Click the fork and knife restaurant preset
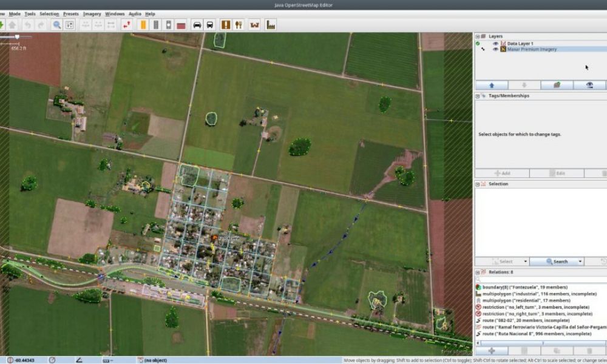The height and width of the screenshot is (364, 607). (x=239, y=25)
